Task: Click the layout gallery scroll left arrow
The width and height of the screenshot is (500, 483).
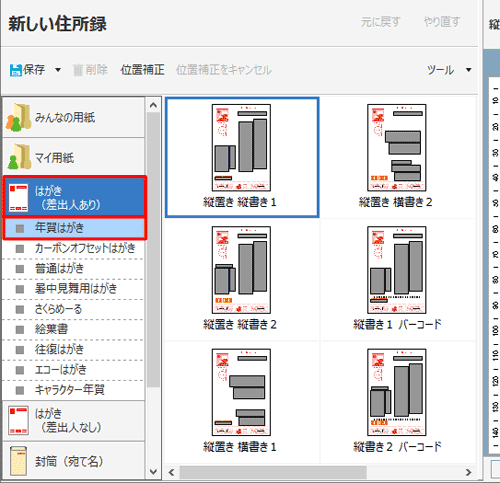Action: tap(172, 472)
